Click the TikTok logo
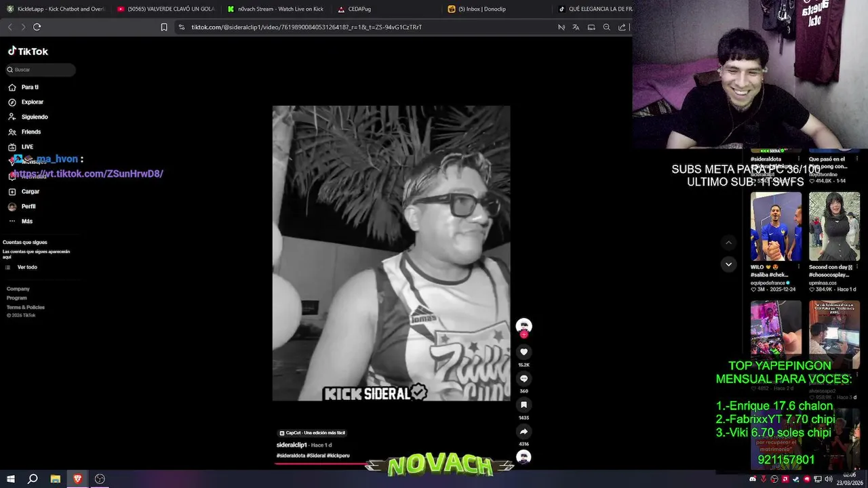Viewport: 868px width, 488px height. click(28, 52)
